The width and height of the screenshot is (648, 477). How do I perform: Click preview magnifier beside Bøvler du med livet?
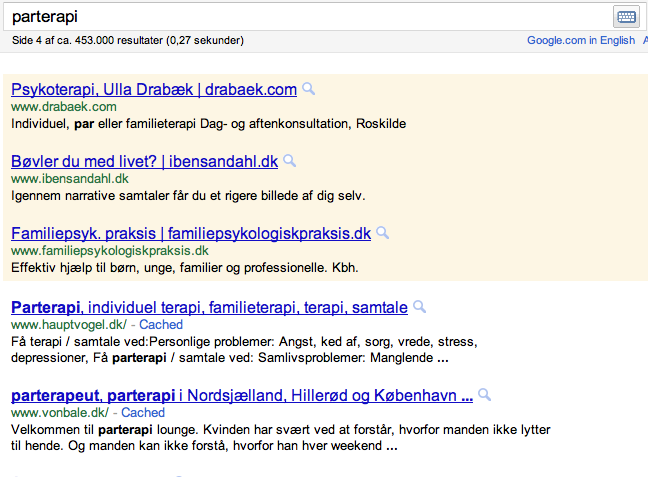[290, 161]
